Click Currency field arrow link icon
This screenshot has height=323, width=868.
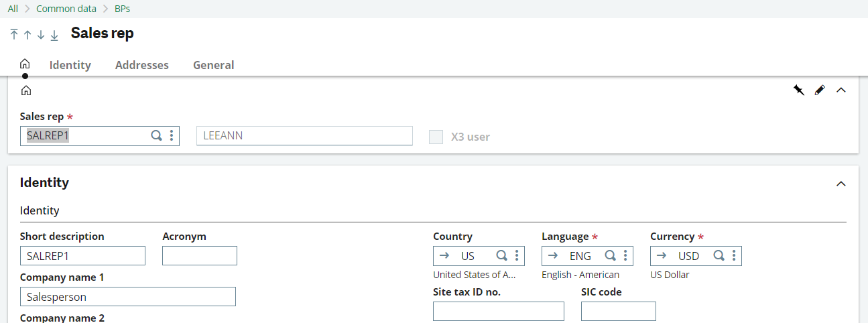click(x=662, y=255)
